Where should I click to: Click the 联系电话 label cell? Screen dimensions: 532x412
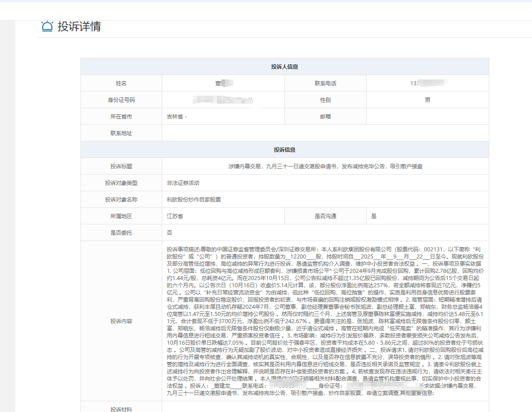pos(325,83)
